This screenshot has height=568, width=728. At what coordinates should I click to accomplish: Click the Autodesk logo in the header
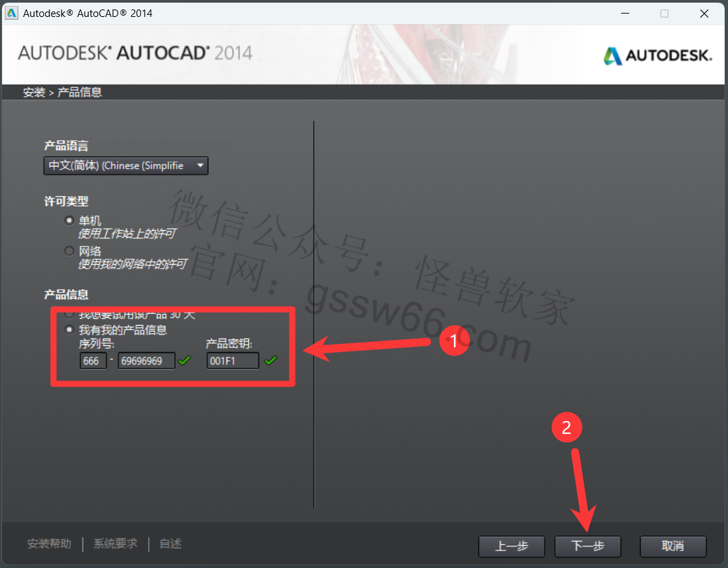[658, 56]
